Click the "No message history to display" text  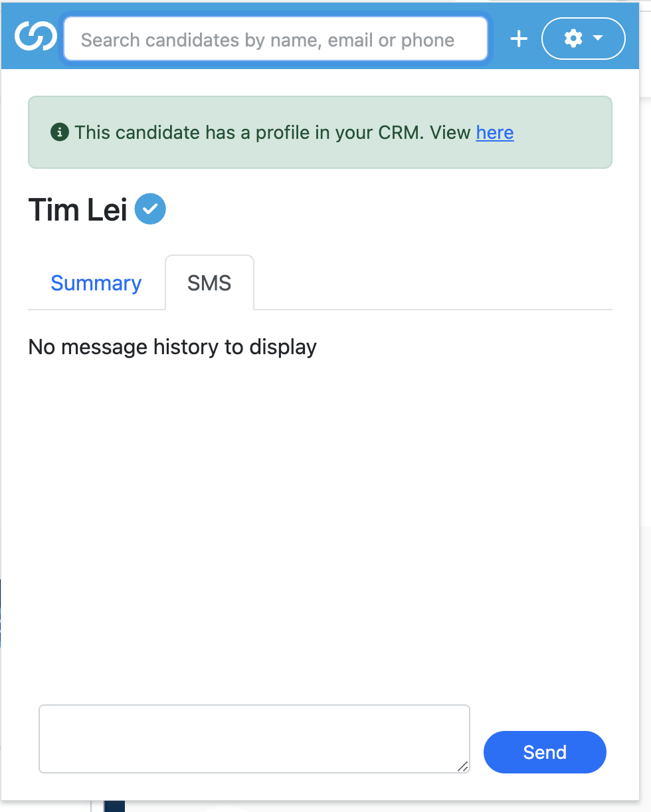click(x=173, y=347)
